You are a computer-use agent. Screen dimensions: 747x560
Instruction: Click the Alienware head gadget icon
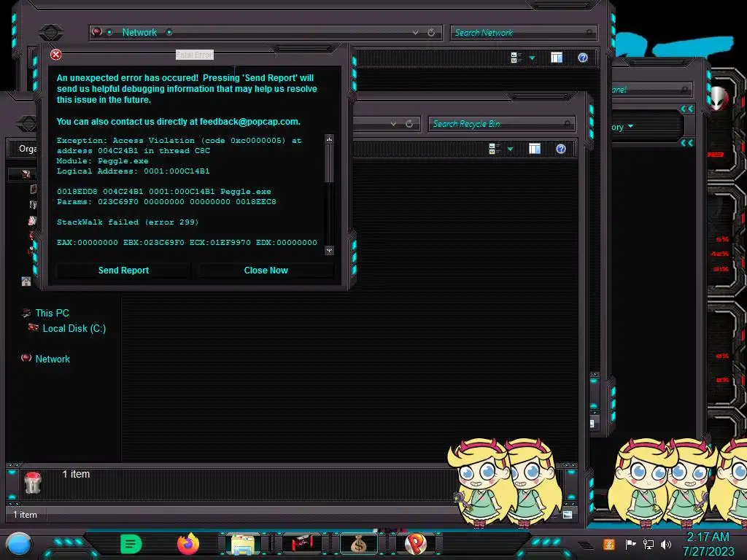coord(718,98)
